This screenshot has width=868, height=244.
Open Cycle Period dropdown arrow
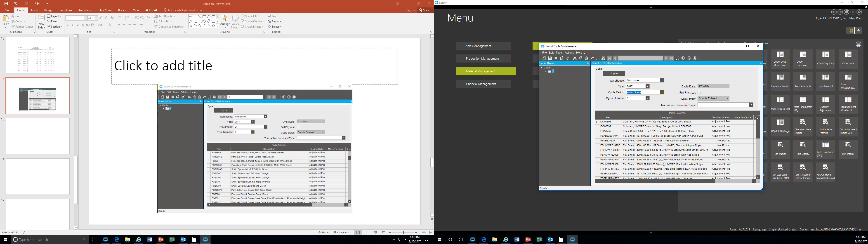click(662, 92)
